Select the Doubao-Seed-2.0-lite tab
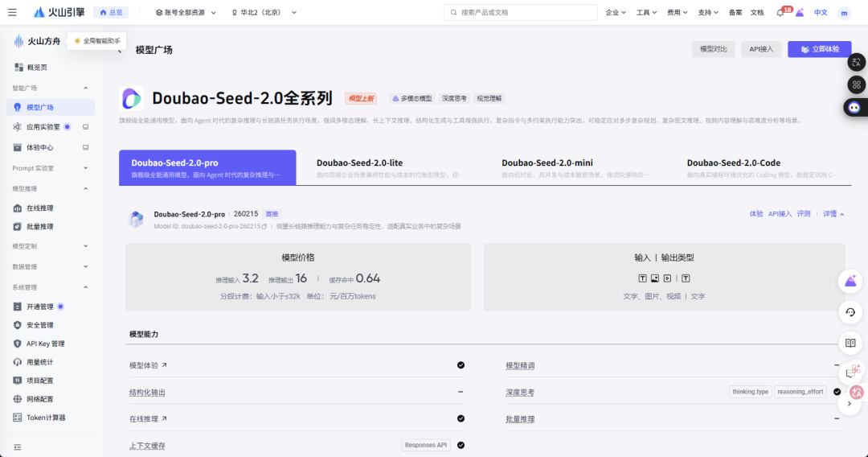The image size is (868, 457). pyautogui.click(x=391, y=167)
